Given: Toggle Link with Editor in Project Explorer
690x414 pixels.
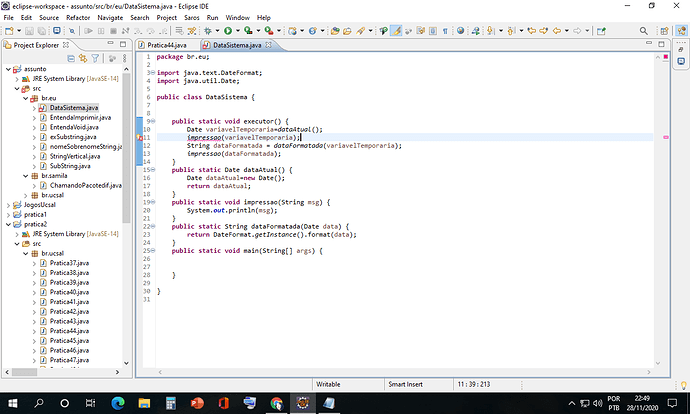Looking at the screenshot, I should [83, 58].
